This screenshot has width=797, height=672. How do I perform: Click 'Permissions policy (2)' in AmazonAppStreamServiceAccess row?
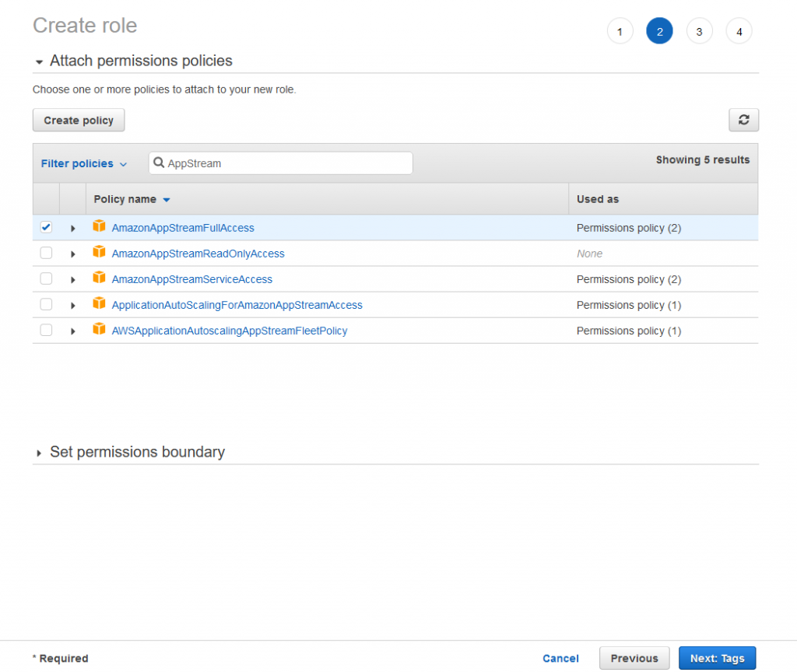629,279
